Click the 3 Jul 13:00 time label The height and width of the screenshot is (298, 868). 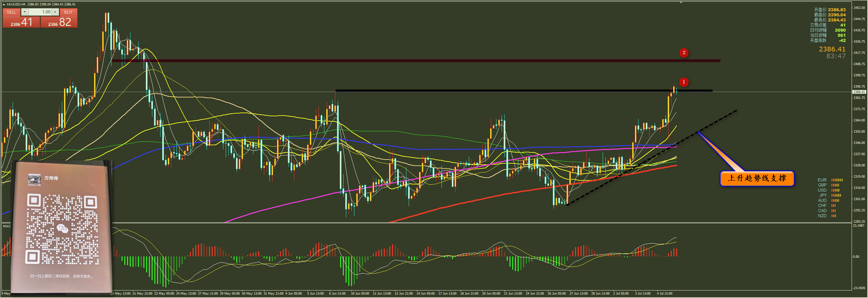(x=643, y=294)
